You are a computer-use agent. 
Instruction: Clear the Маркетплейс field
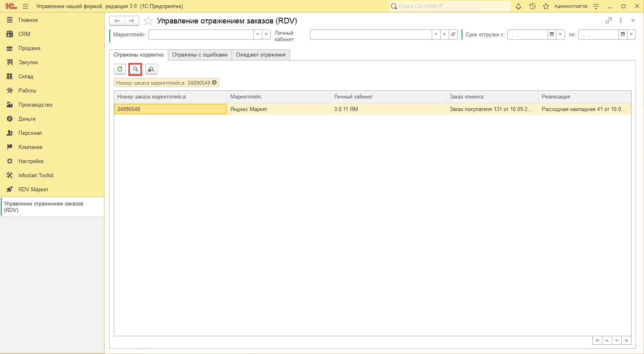(x=266, y=34)
